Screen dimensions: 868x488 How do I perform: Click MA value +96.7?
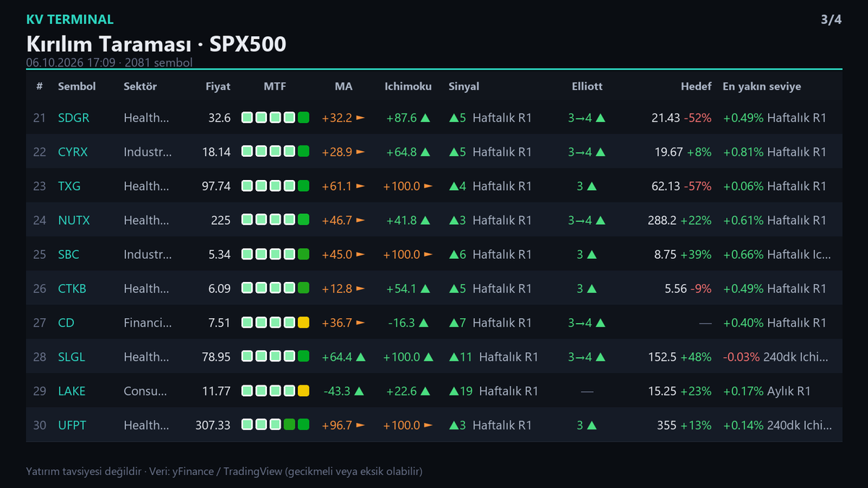(337, 425)
